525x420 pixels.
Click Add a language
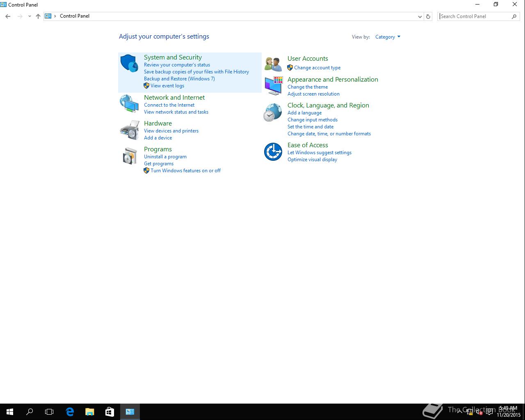click(304, 113)
